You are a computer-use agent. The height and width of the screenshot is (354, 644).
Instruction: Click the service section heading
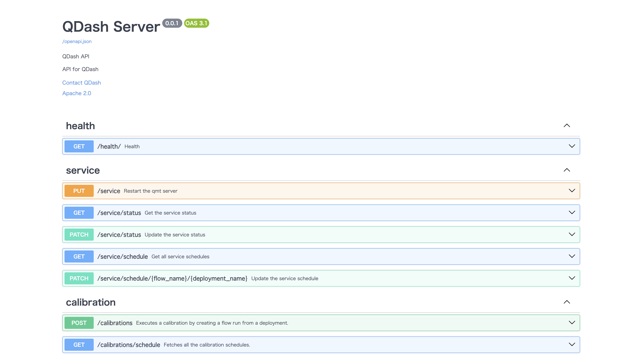click(x=83, y=170)
